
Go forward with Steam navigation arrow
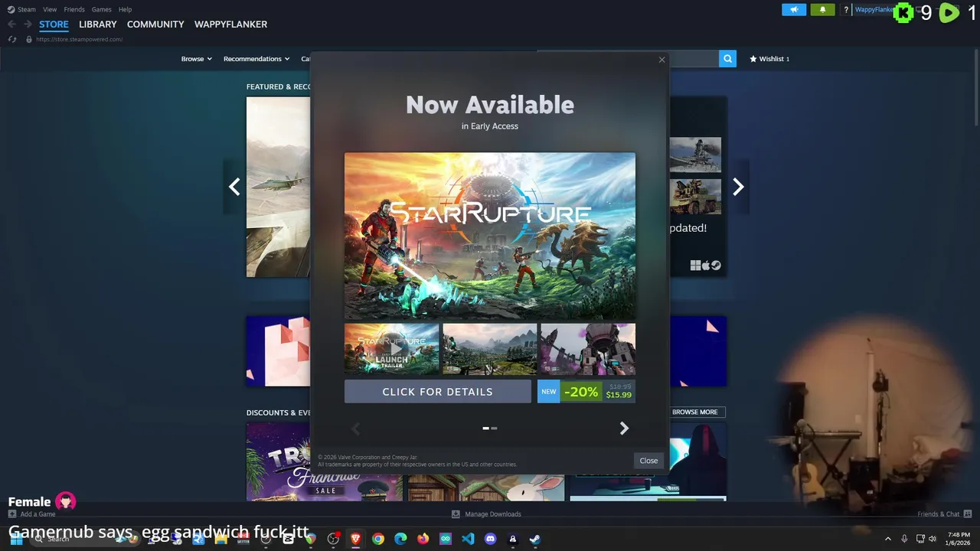tap(28, 24)
